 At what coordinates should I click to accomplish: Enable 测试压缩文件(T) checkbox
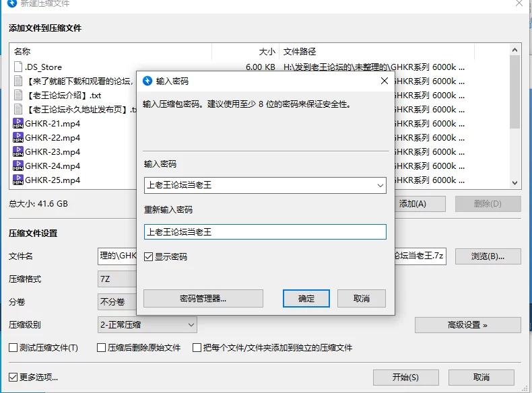click(x=13, y=347)
